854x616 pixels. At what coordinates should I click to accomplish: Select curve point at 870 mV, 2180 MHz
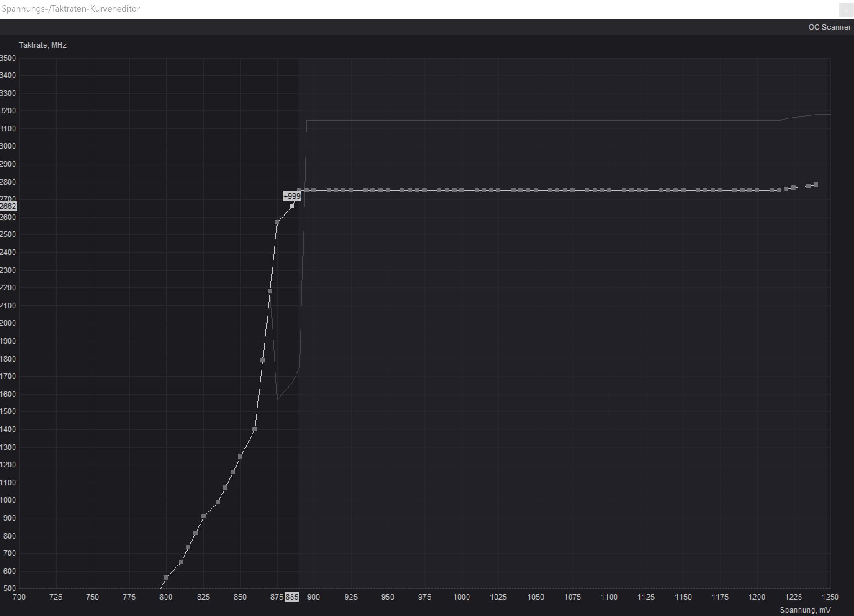270,291
